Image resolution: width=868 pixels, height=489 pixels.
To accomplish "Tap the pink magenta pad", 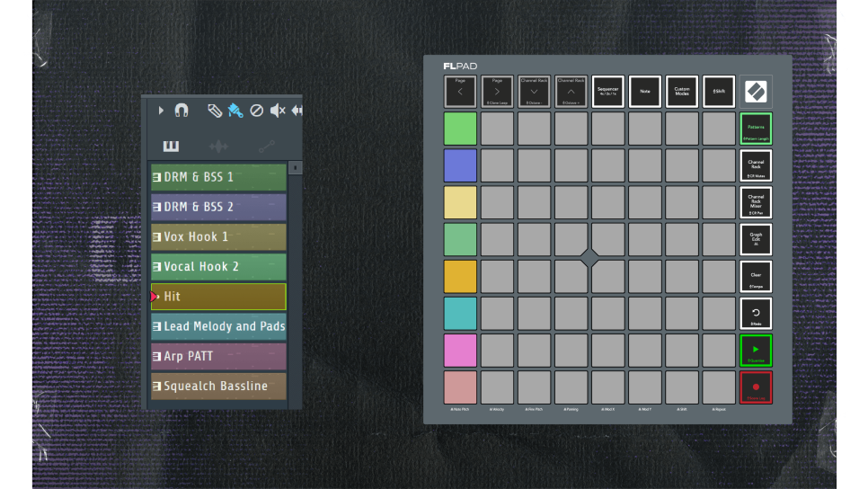I will 460,351.
